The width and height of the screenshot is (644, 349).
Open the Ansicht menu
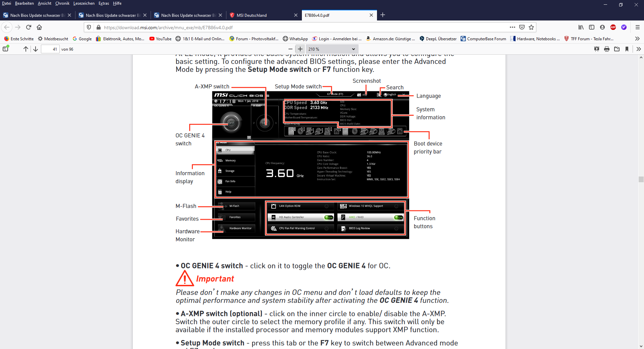(45, 3)
